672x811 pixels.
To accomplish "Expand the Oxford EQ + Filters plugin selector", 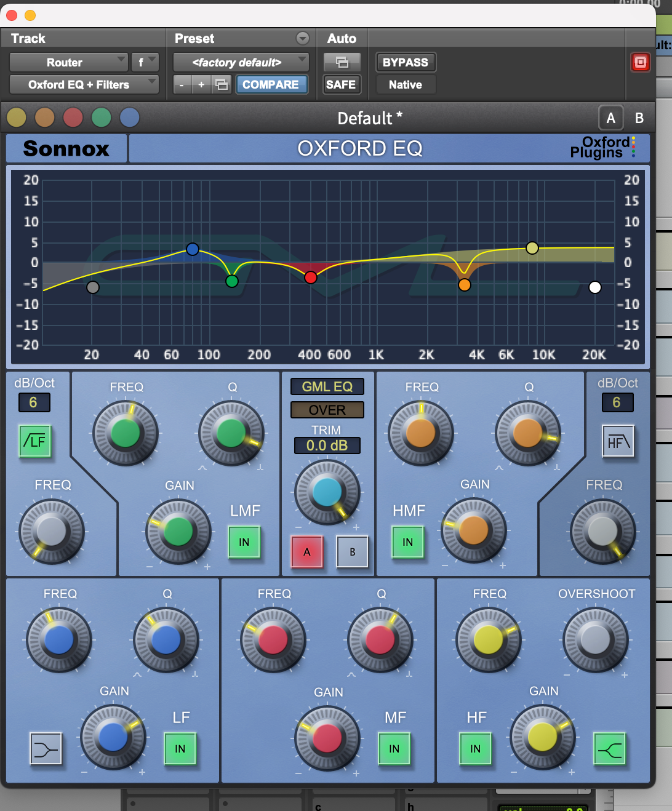I will click(84, 84).
